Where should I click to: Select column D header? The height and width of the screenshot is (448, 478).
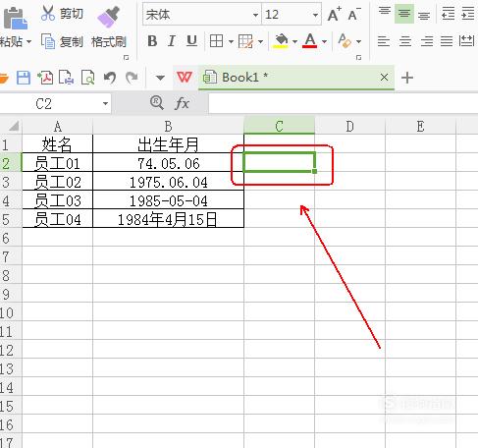tap(349, 126)
